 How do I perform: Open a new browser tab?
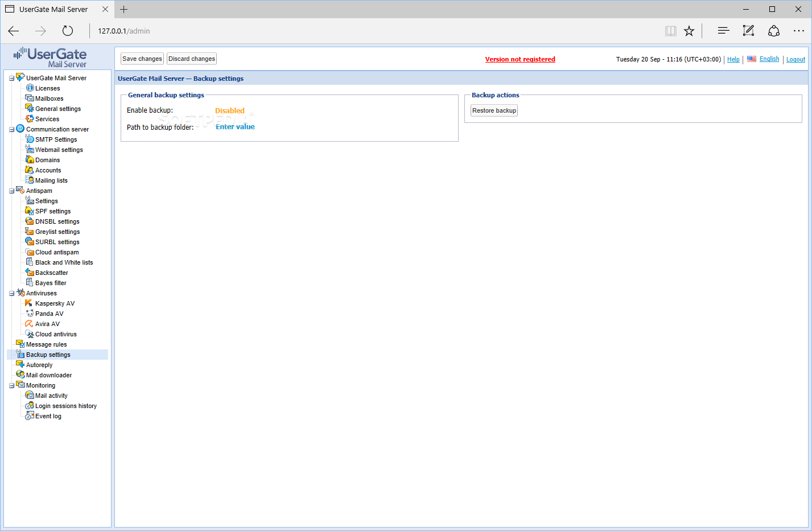pyautogui.click(x=123, y=9)
